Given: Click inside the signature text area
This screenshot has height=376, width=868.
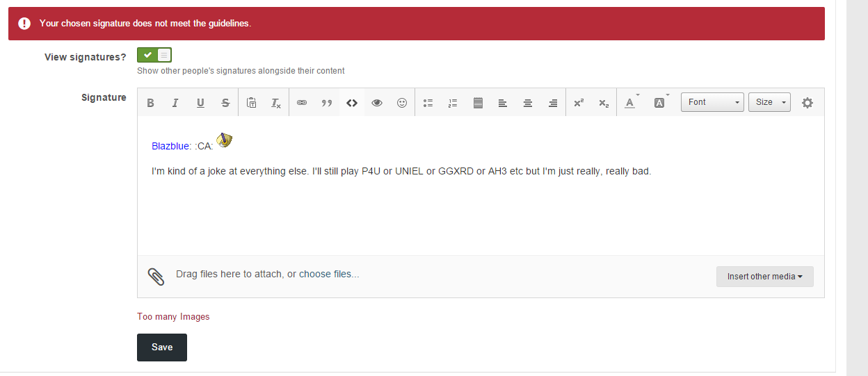Looking at the screenshot, I should 480,215.
